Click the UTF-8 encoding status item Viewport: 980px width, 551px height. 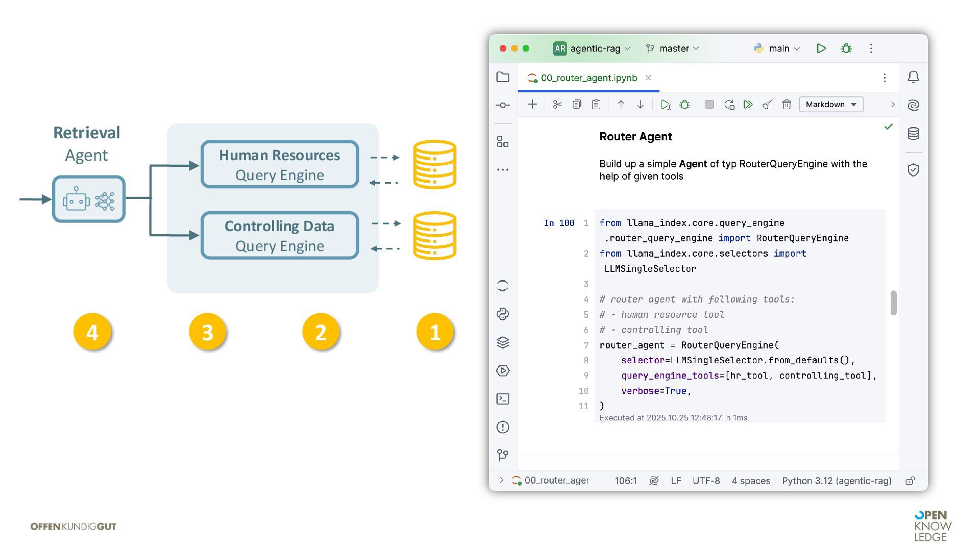[706, 481]
